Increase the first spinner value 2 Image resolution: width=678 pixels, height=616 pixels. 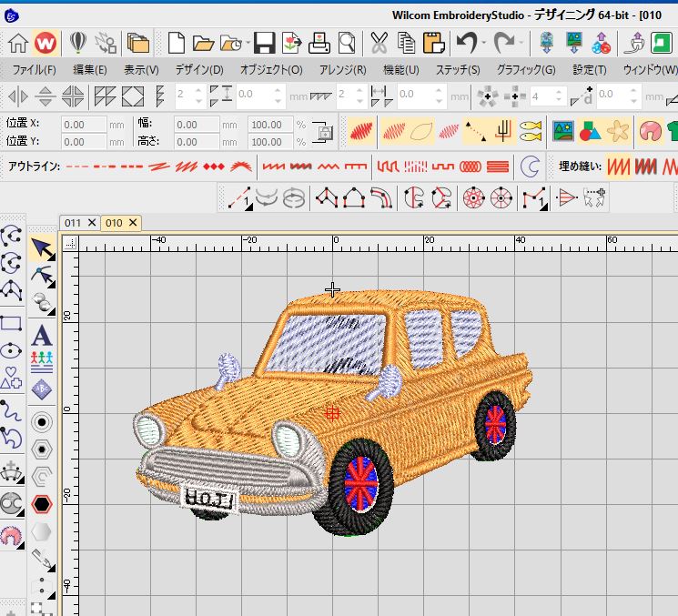[x=198, y=90]
